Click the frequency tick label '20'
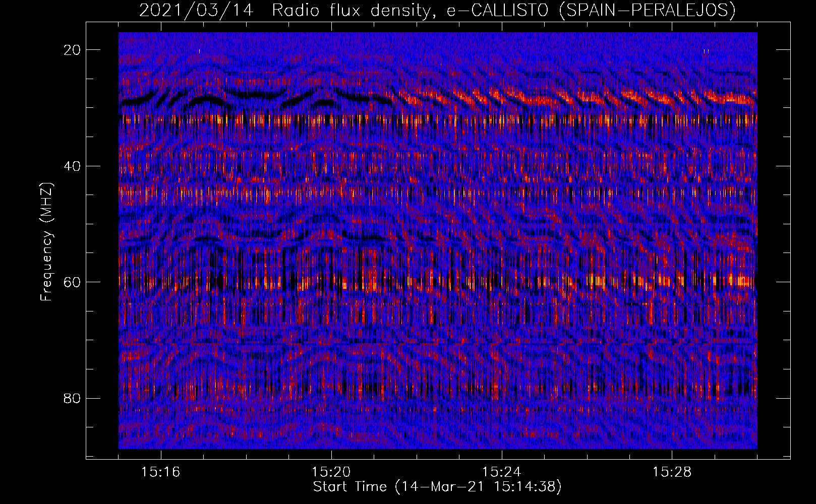The height and width of the screenshot is (504, 816). 73,50
